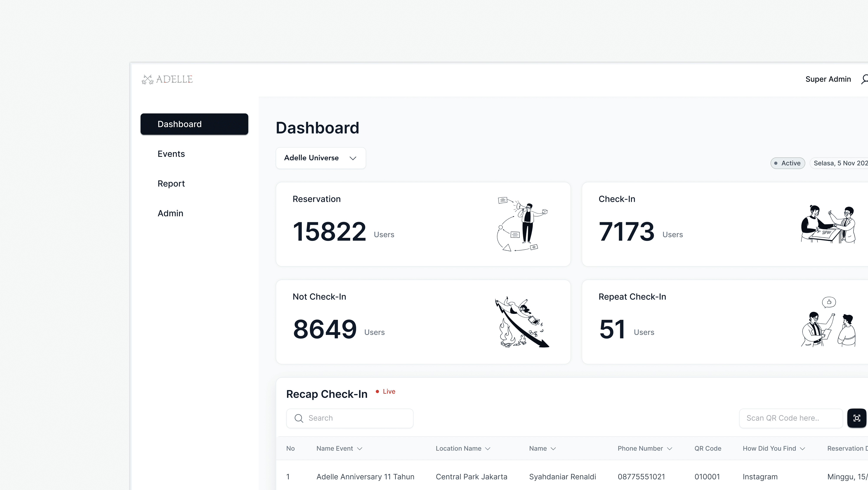Open the Location Name column sort options
The width and height of the screenshot is (868, 490).
pyautogui.click(x=488, y=449)
